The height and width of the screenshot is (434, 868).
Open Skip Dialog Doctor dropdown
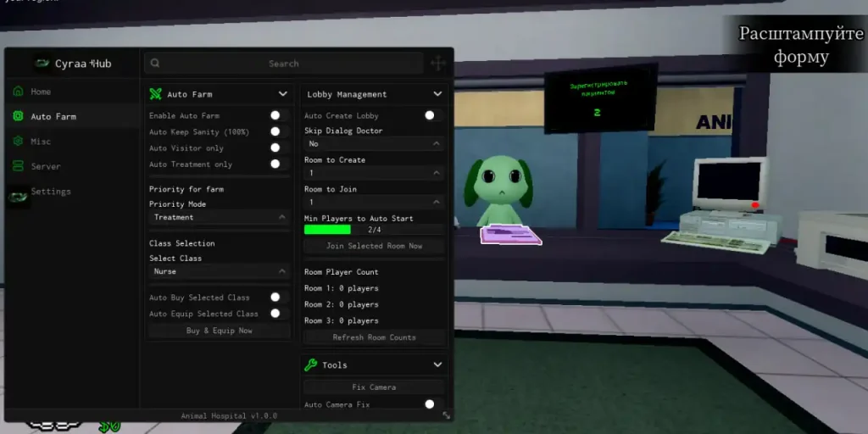[374, 144]
